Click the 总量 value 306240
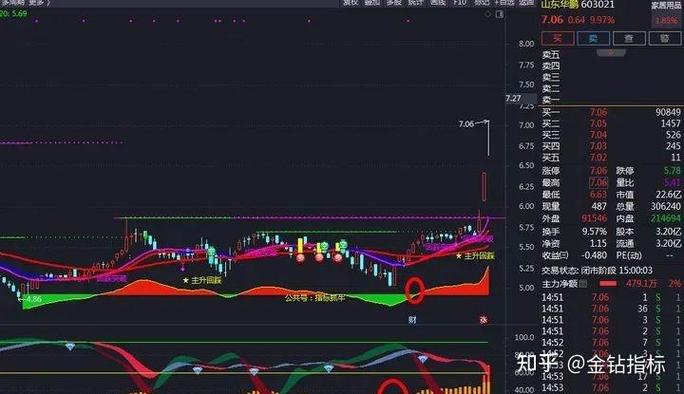This screenshot has height=394, width=684. click(665, 206)
